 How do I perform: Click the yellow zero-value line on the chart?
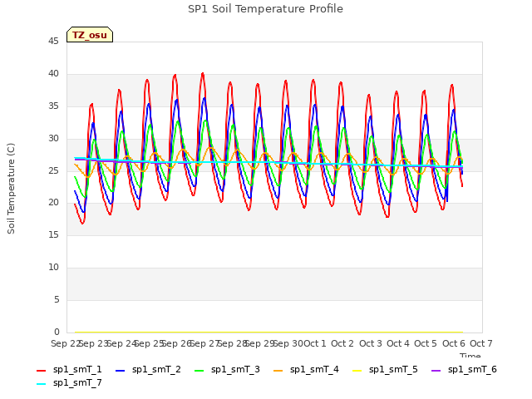(268, 332)
